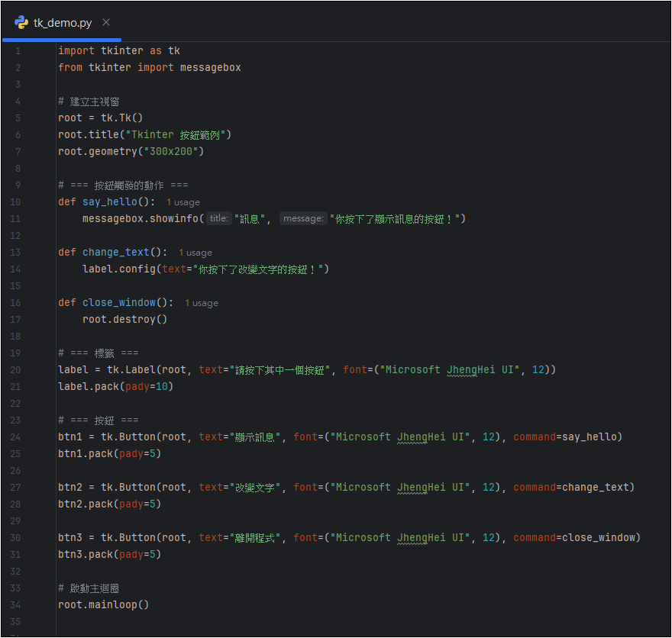Click line number 23 in the gutter
This screenshot has height=638, width=672.
[17, 420]
